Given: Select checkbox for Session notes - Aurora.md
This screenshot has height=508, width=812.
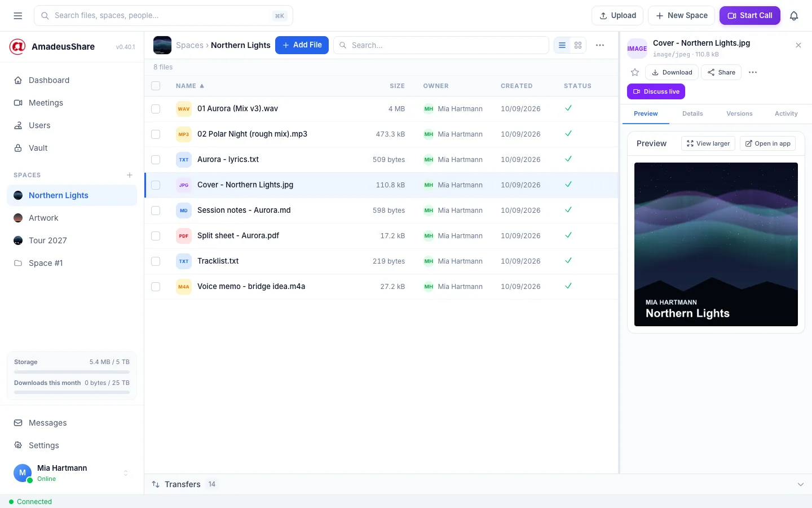Looking at the screenshot, I should click(156, 211).
